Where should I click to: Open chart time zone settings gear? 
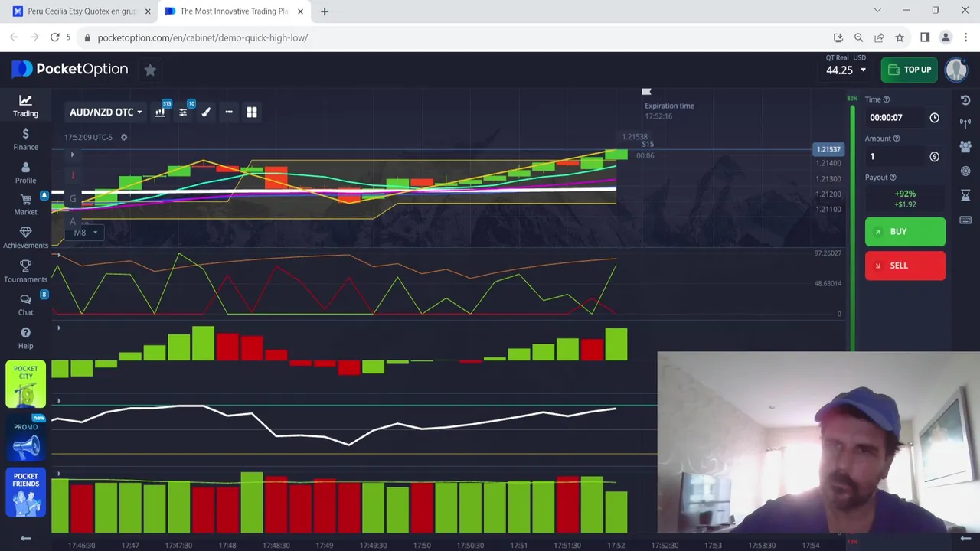[x=124, y=138]
